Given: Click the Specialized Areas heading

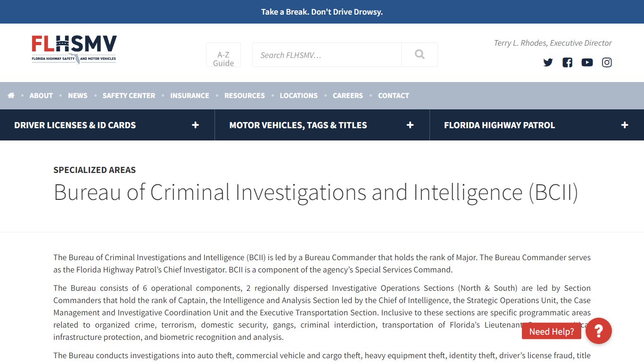Looking at the screenshot, I should pos(94,170).
